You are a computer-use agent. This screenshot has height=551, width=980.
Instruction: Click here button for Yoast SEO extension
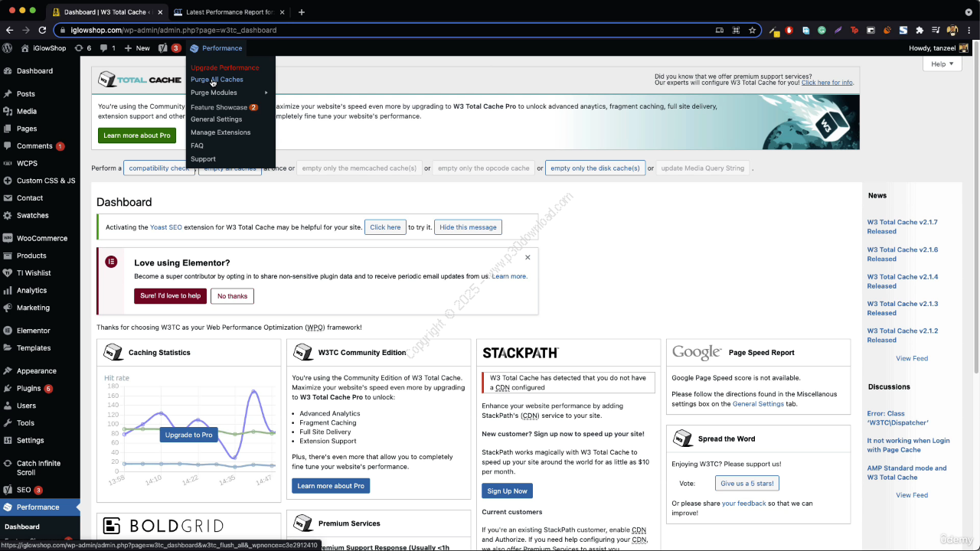click(x=385, y=227)
